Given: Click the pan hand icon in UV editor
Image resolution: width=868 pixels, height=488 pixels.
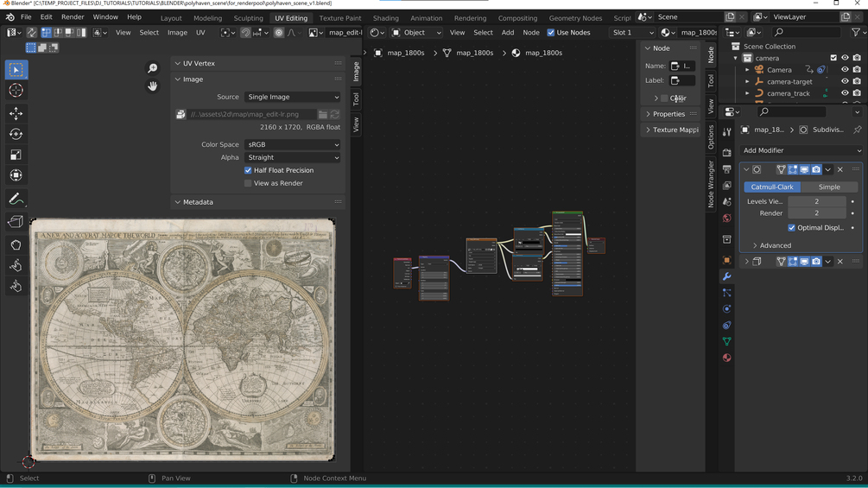Looking at the screenshot, I should pos(153,86).
